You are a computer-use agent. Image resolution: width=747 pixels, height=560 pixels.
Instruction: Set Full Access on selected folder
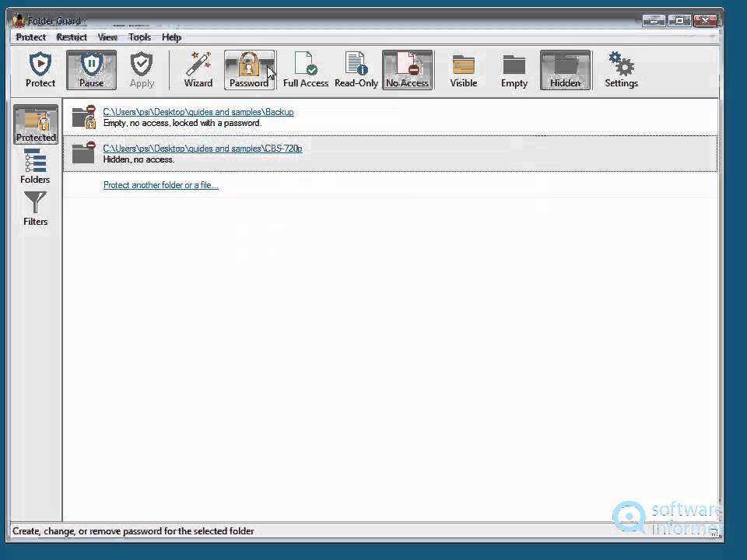click(x=305, y=70)
